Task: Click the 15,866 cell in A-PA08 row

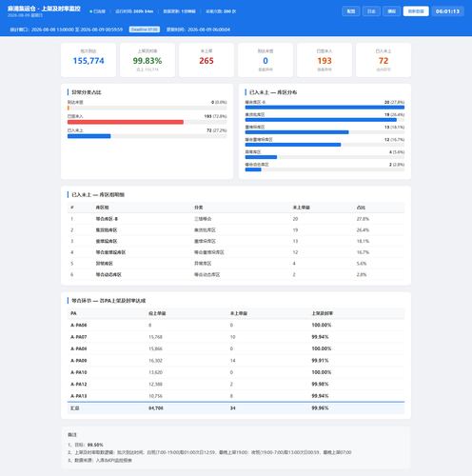Action: [155, 348]
